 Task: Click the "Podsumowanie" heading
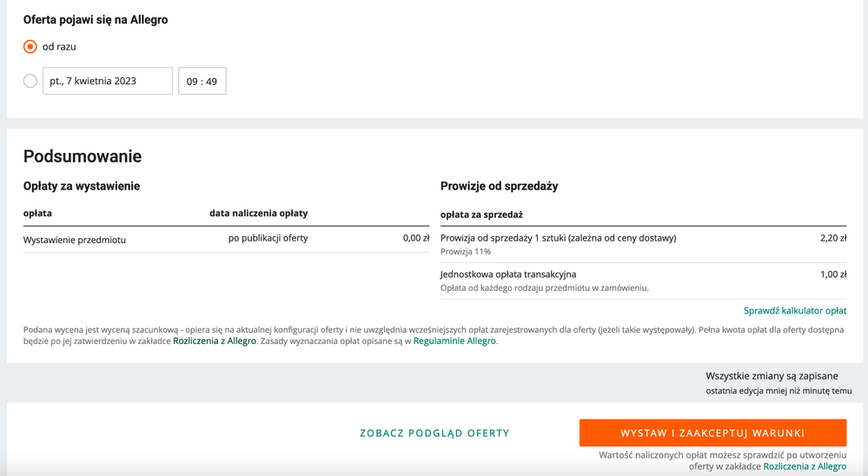click(x=83, y=156)
